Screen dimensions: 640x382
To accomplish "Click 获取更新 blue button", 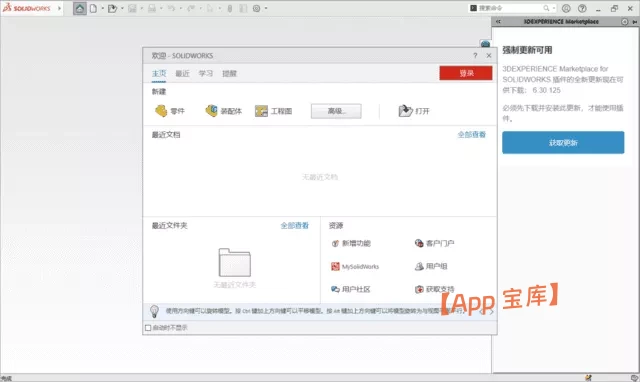I will (563, 142).
